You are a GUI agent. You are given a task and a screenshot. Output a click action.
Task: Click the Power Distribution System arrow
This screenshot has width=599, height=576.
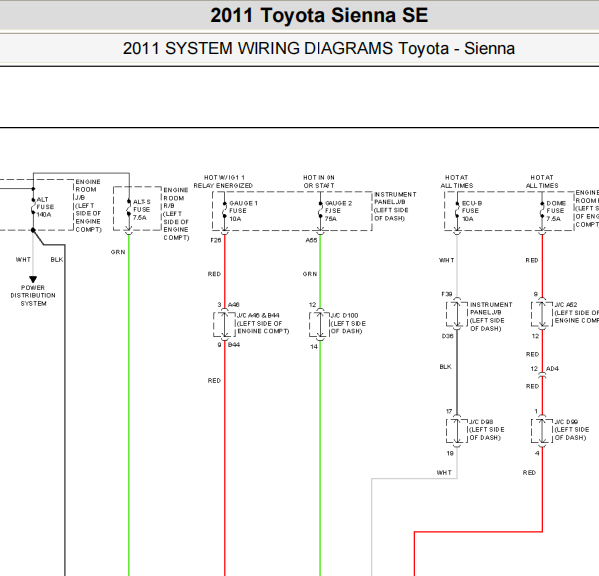[x=33, y=280]
